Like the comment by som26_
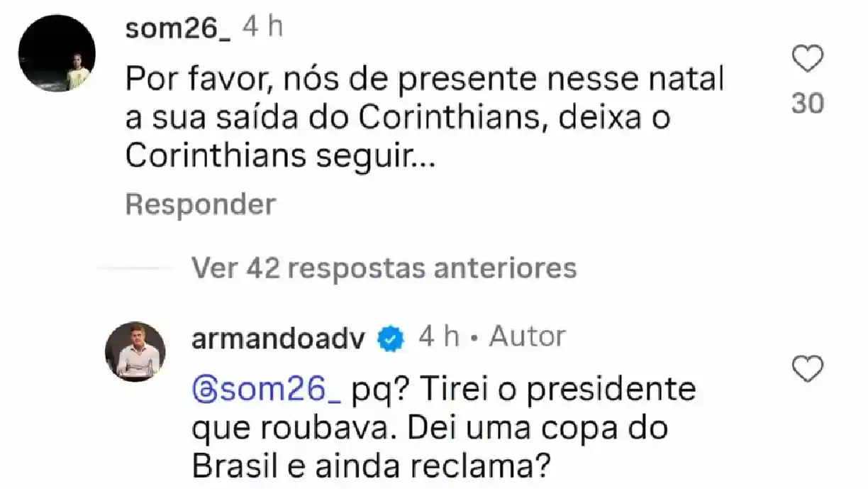This screenshot has height=489, width=868. pos(807,59)
